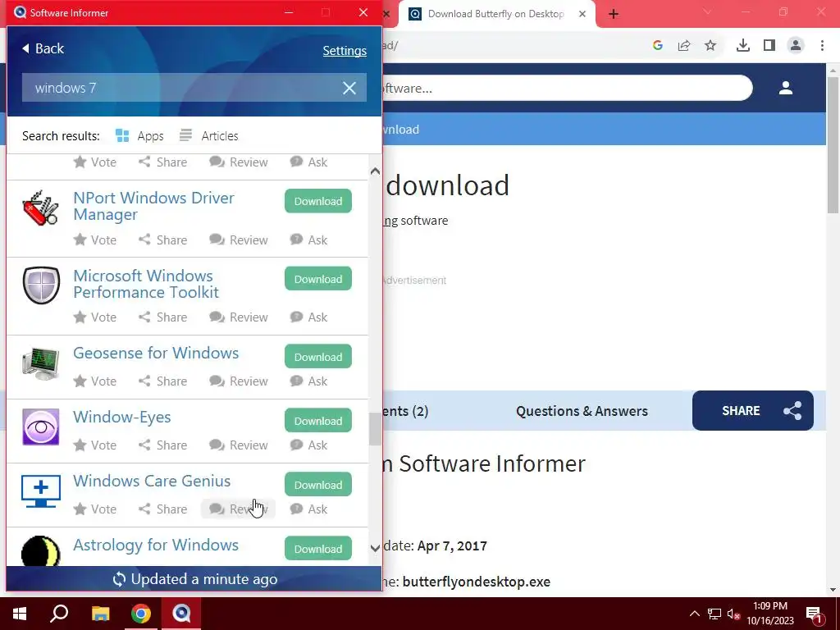
Task: Clear the search field with X icon
Action: [x=349, y=88]
